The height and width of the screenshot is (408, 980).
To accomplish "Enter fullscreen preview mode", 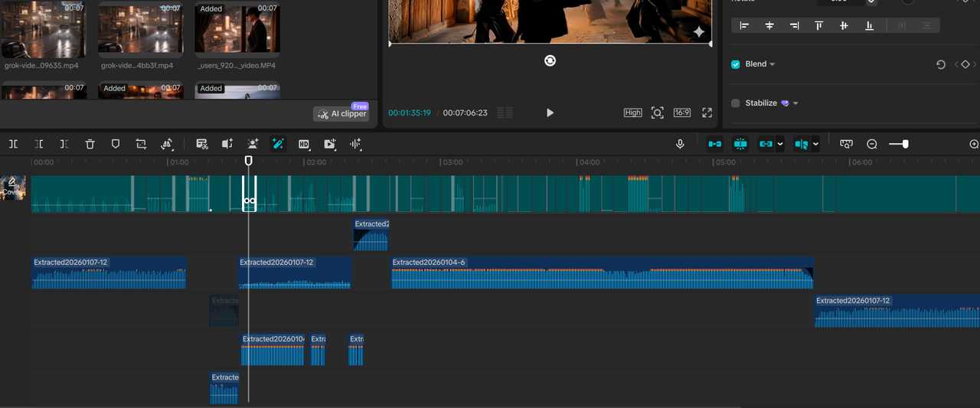I will click(x=707, y=113).
